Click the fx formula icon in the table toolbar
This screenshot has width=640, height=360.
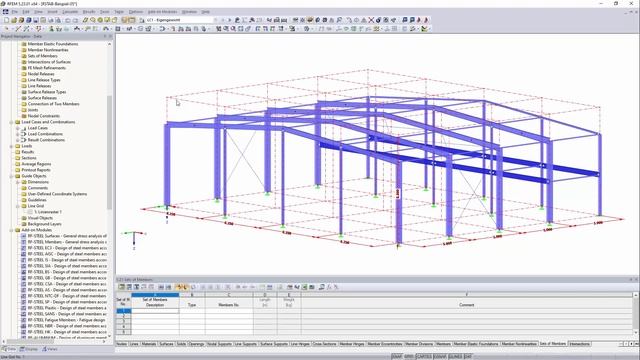pos(329,287)
